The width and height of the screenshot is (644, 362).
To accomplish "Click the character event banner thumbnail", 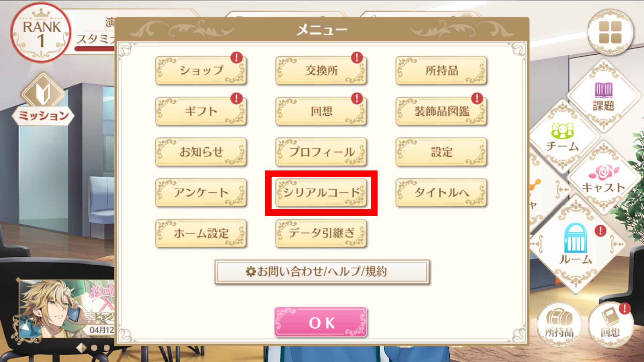I will [67, 309].
